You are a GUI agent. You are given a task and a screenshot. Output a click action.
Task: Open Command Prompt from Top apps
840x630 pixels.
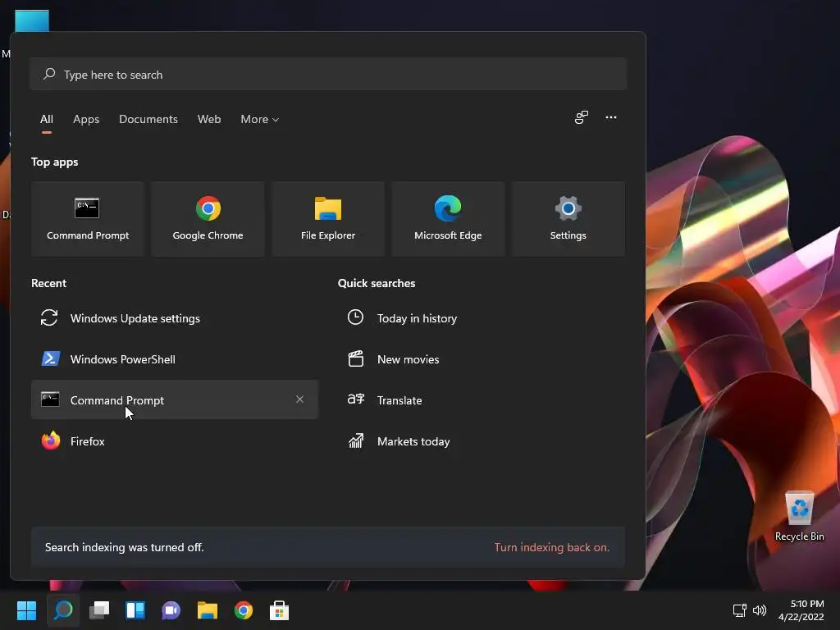pos(88,219)
